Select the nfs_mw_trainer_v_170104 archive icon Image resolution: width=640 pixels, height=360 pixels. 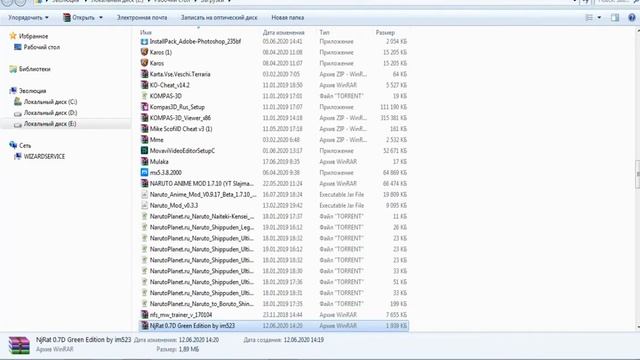pyautogui.click(x=144, y=315)
